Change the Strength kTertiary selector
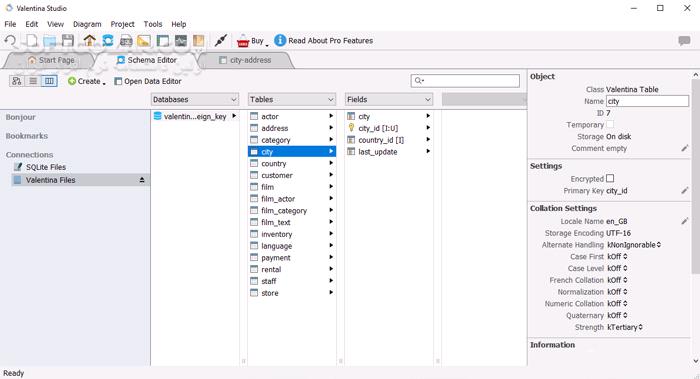Screen dimensions: 700x379 (625, 327)
